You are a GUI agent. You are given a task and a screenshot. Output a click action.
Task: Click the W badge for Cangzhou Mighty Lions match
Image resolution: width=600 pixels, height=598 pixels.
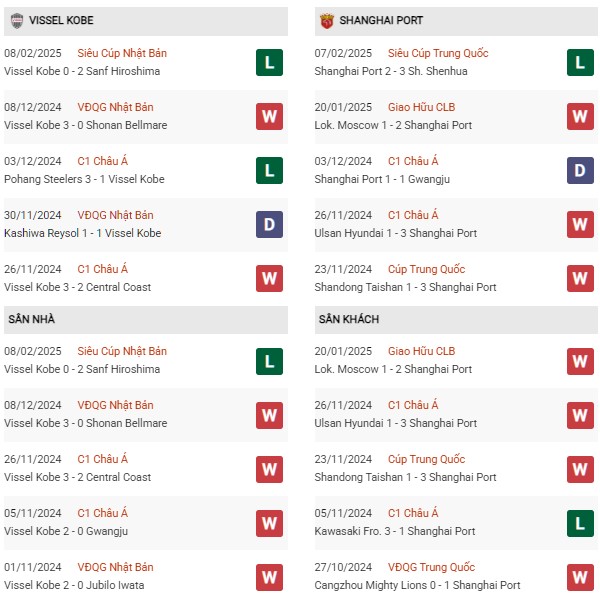point(580,577)
